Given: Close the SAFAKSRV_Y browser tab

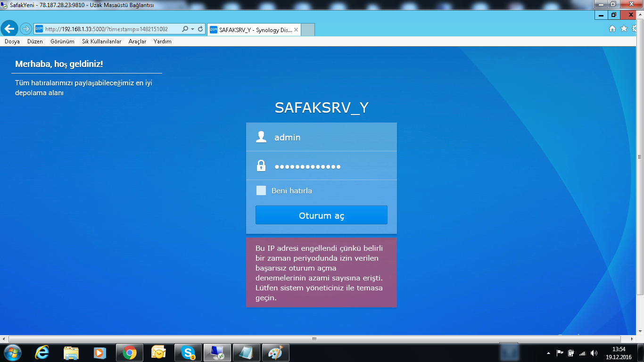Looking at the screenshot, I should [x=296, y=30].
